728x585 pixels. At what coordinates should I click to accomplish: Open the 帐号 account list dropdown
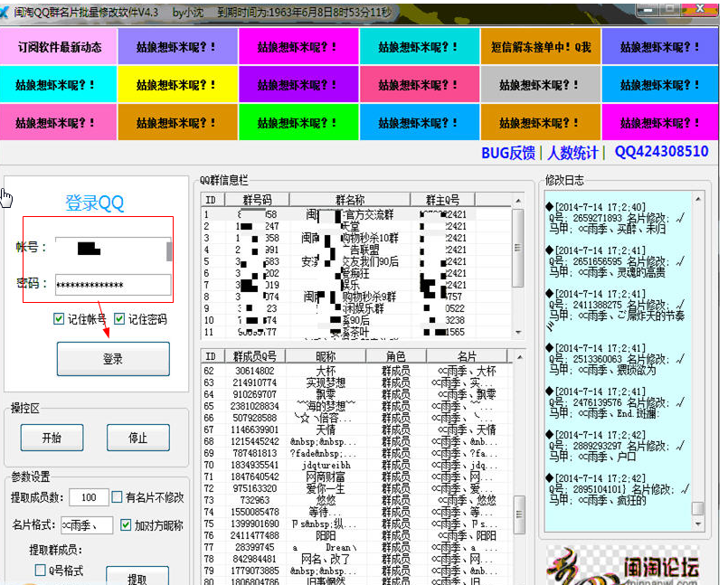pos(169,251)
